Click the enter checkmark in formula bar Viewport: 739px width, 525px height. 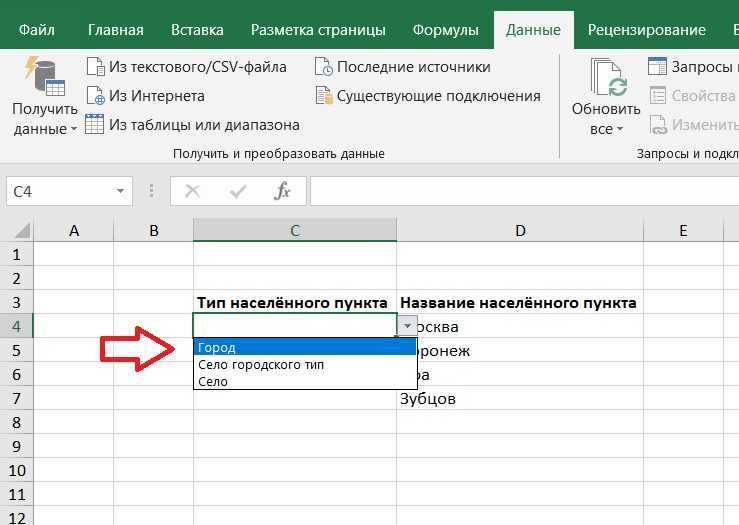click(238, 191)
